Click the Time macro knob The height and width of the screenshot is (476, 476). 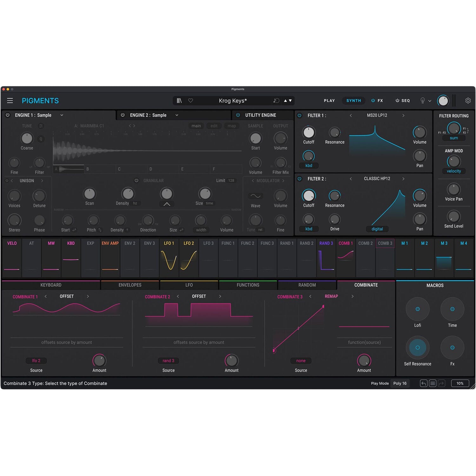click(x=453, y=309)
